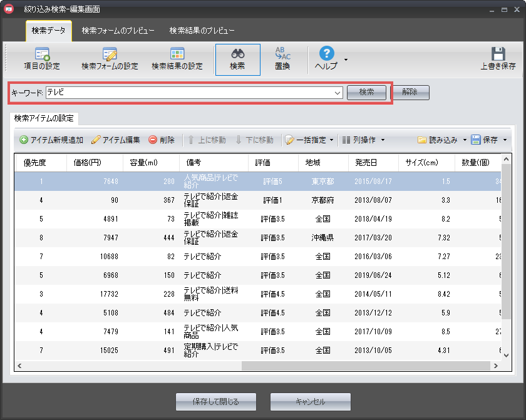Image resolution: width=526 pixels, height=420 pixels.
Task: Add a new item with アイテム新規追加
Action: click(51, 140)
